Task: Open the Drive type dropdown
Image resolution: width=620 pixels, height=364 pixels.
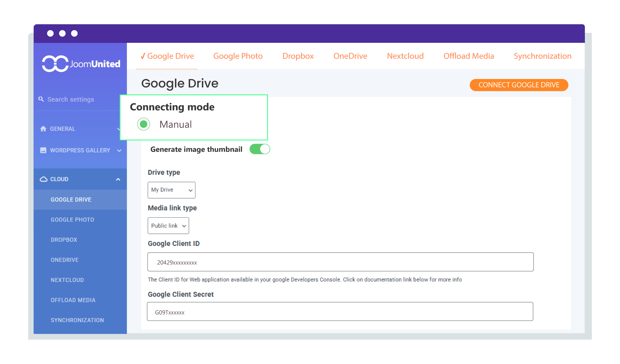Action: (171, 190)
